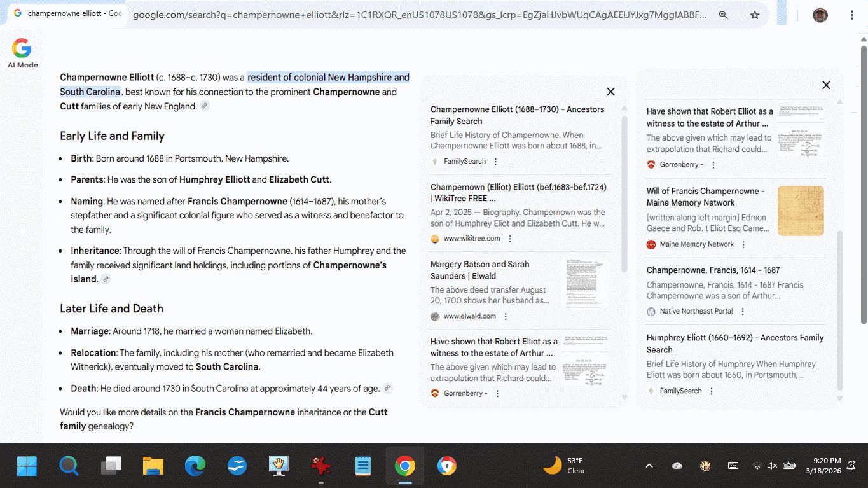Viewport: 868px width, 488px height.
Task: Switch to the champernowne elliott browser tab
Action: pyautogui.click(x=70, y=13)
